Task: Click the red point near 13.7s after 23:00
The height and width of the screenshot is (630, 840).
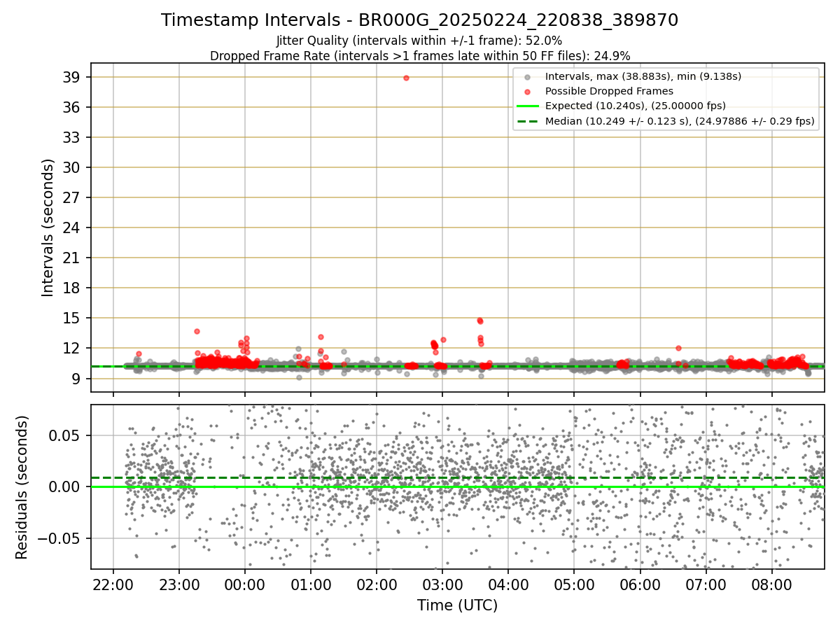Action: click(x=197, y=331)
